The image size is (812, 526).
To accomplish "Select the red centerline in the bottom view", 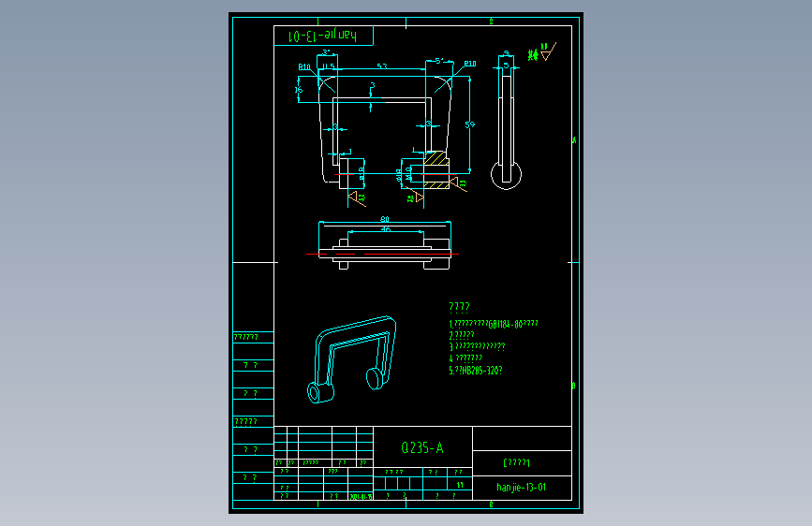I will coord(382,255).
